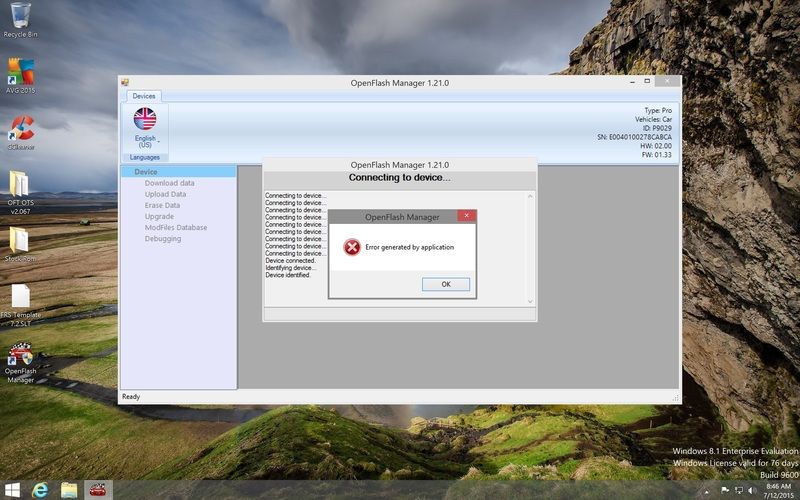The width and height of the screenshot is (800, 500).
Task: Switch to the Devices tab
Action: coord(143,96)
